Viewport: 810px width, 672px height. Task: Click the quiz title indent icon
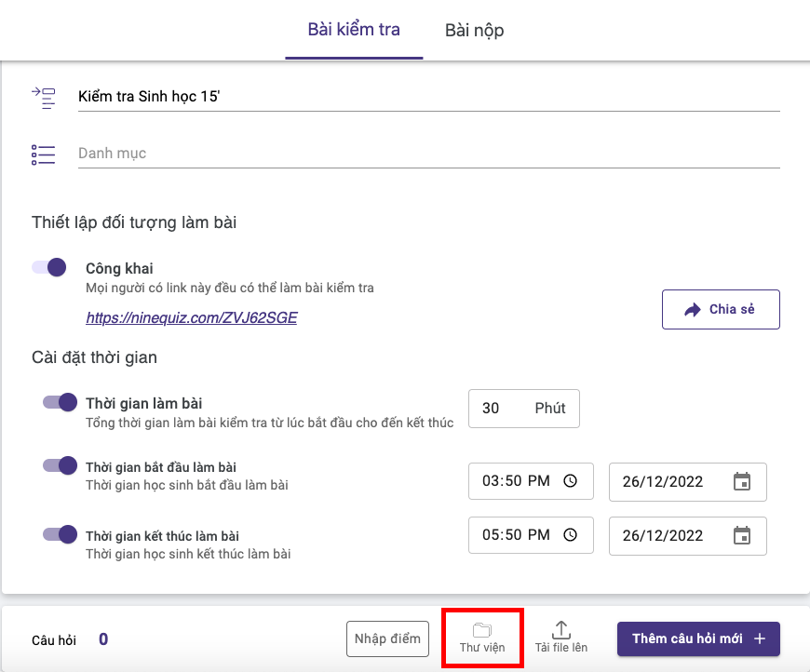pyautogui.click(x=43, y=97)
